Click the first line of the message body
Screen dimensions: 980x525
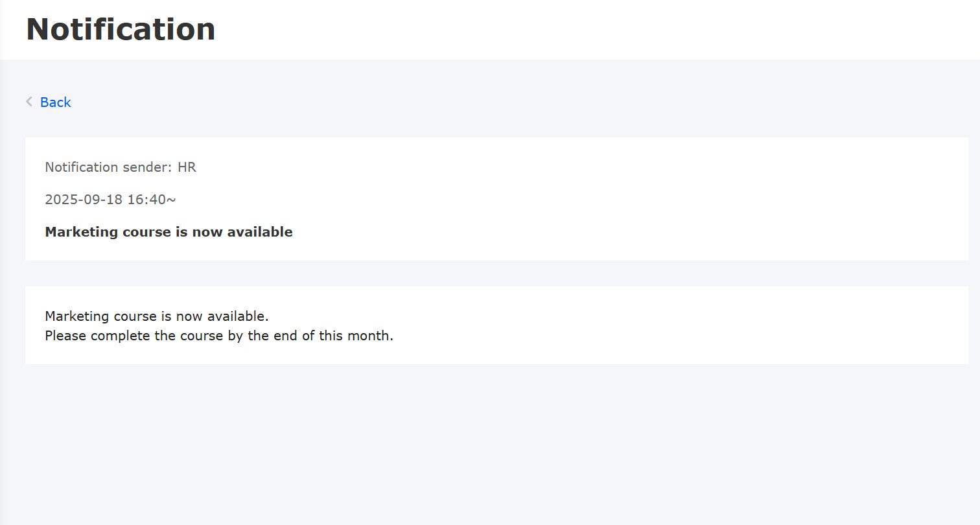tap(156, 317)
